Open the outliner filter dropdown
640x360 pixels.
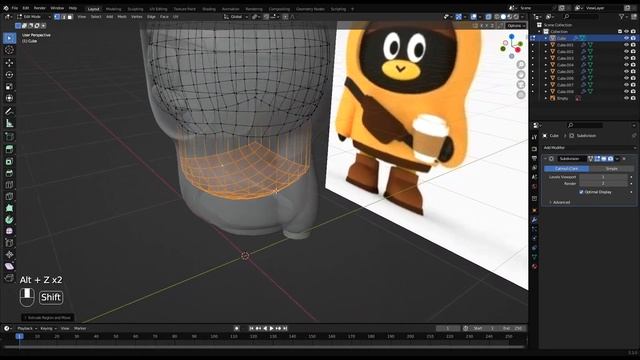[x=623, y=17]
